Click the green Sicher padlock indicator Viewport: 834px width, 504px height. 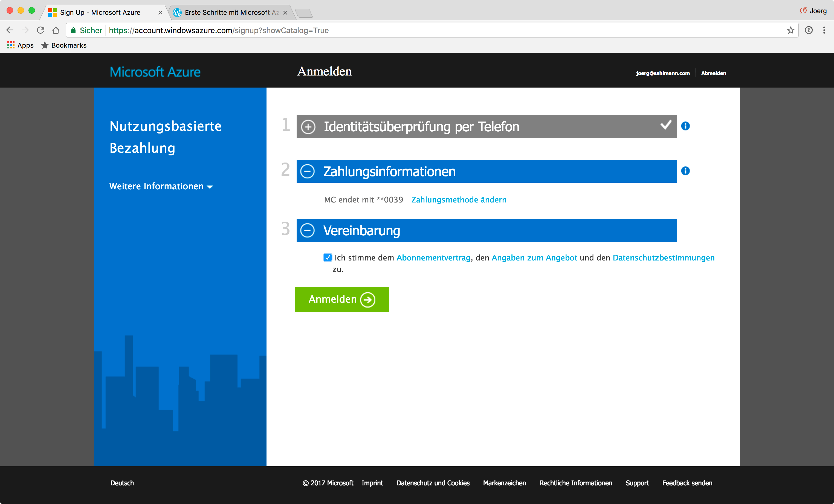86,30
